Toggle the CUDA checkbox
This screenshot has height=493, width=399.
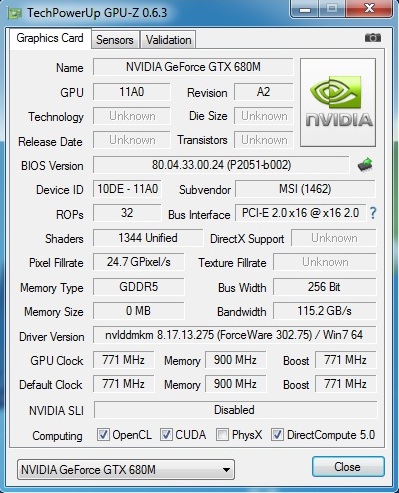tap(166, 435)
